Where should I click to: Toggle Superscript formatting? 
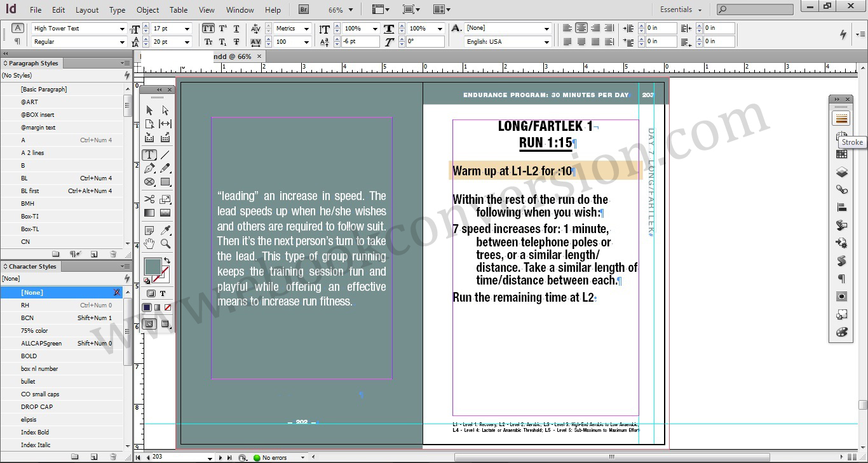coord(223,29)
